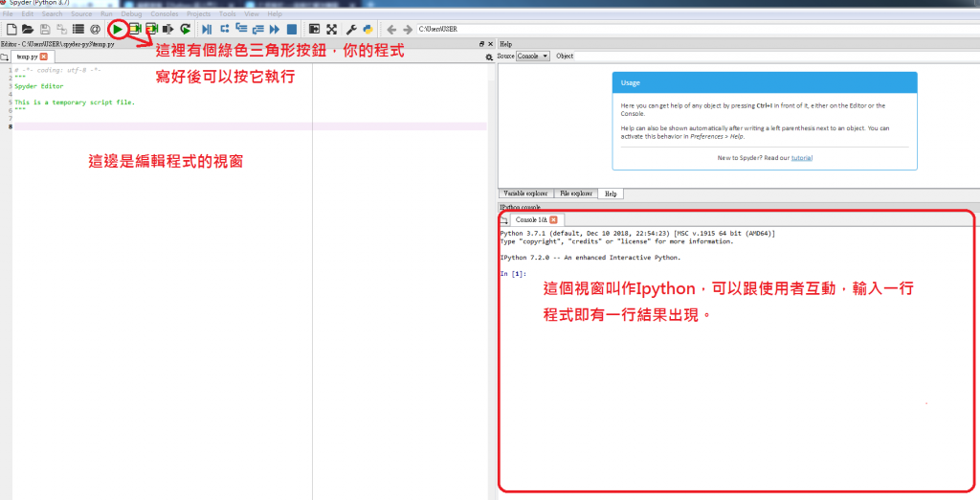Create a new file with toolbar icon

click(x=11, y=29)
